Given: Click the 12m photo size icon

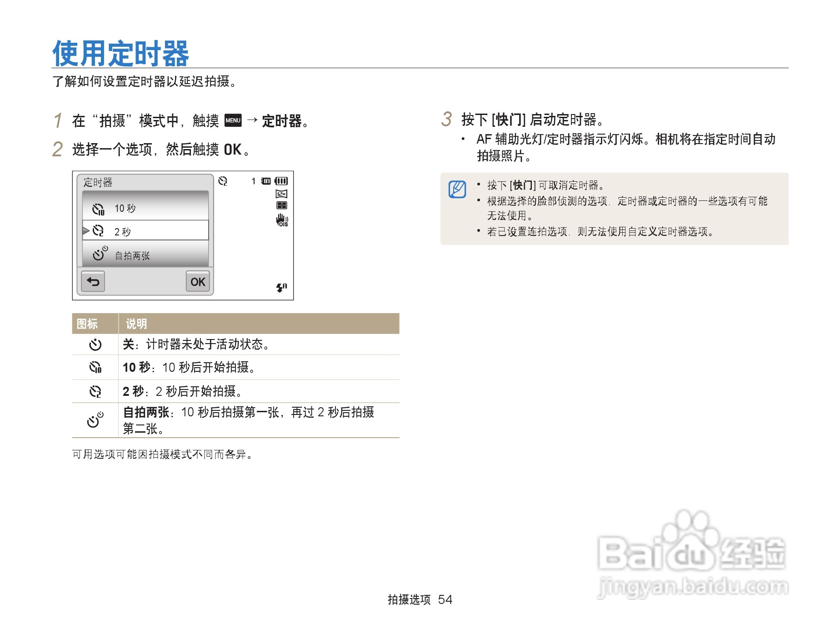Looking at the screenshot, I should click(x=281, y=194).
